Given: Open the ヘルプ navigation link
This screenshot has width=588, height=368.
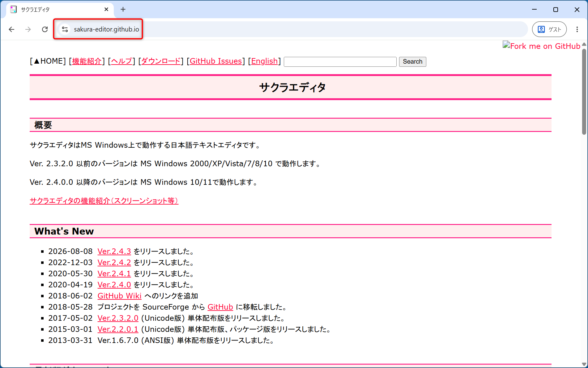Looking at the screenshot, I should click(121, 61).
